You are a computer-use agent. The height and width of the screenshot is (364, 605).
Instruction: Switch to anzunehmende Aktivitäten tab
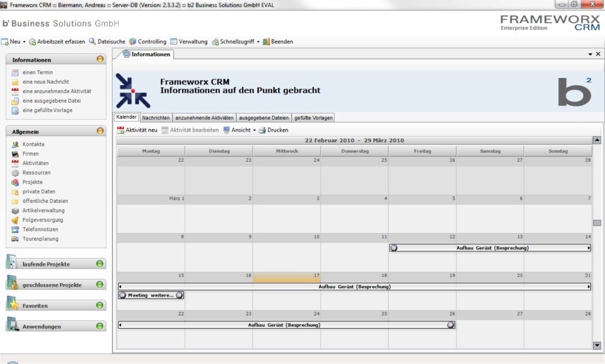[204, 118]
